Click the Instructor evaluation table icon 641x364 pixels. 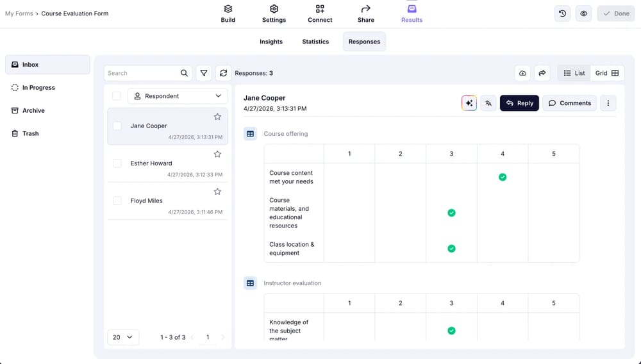coord(250,283)
